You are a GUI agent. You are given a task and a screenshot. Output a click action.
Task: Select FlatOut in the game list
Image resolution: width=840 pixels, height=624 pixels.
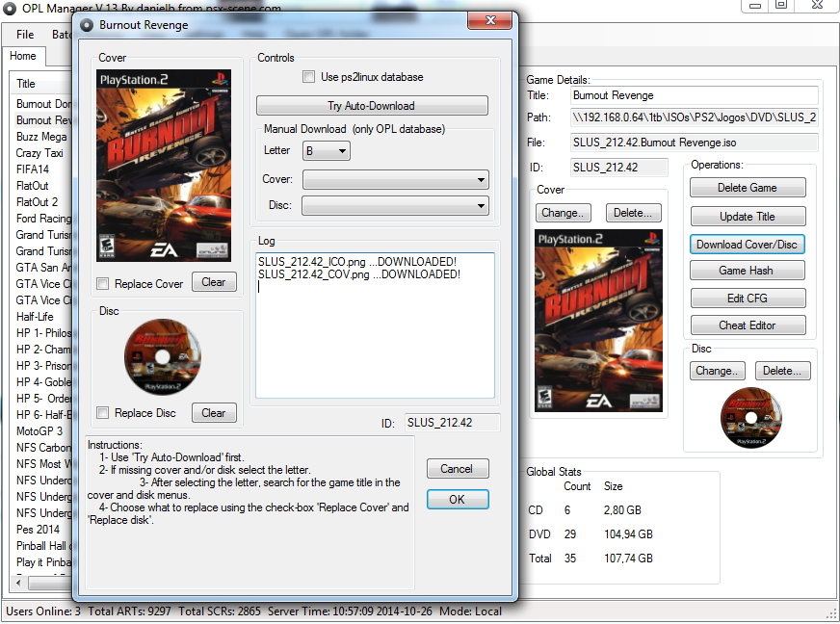point(32,186)
